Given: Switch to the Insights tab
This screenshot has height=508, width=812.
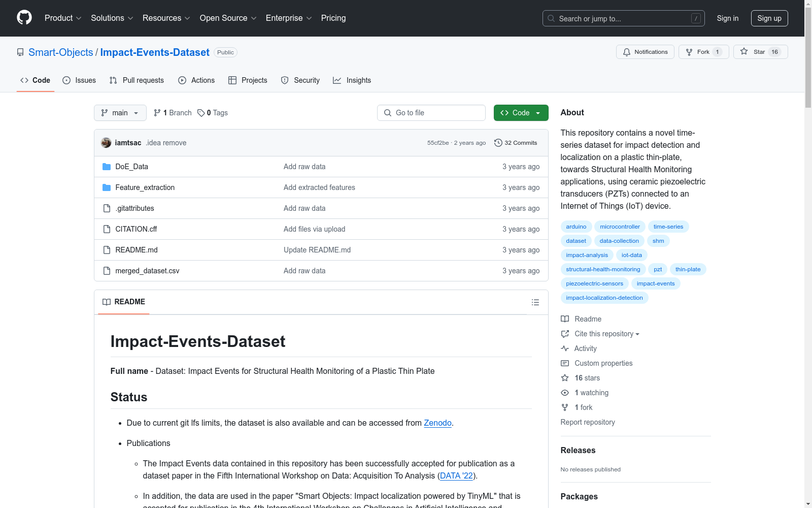Looking at the screenshot, I should [x=352, y=80].
